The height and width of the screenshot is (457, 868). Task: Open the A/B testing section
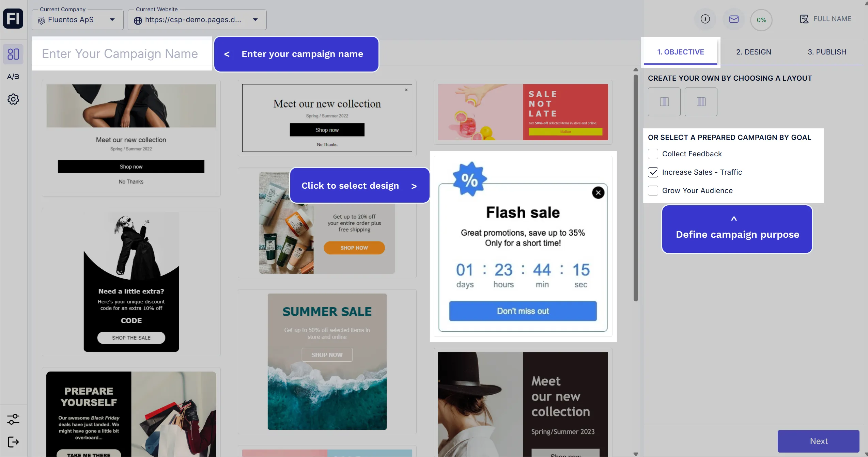13,77
